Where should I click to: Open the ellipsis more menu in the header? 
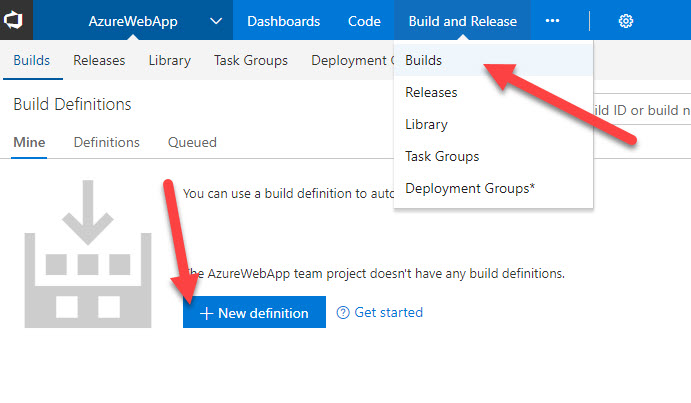pyautogui.click(x=553, y=21)
